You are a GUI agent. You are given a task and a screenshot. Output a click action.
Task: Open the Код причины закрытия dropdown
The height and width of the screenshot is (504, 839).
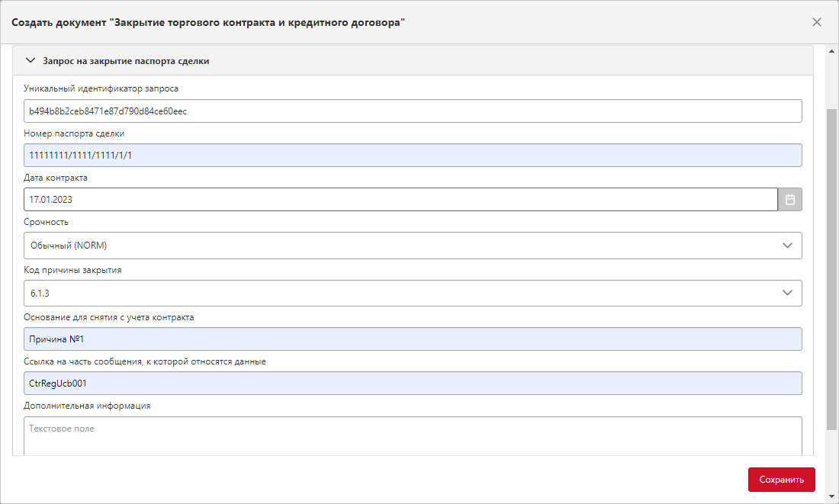(413, 294)
